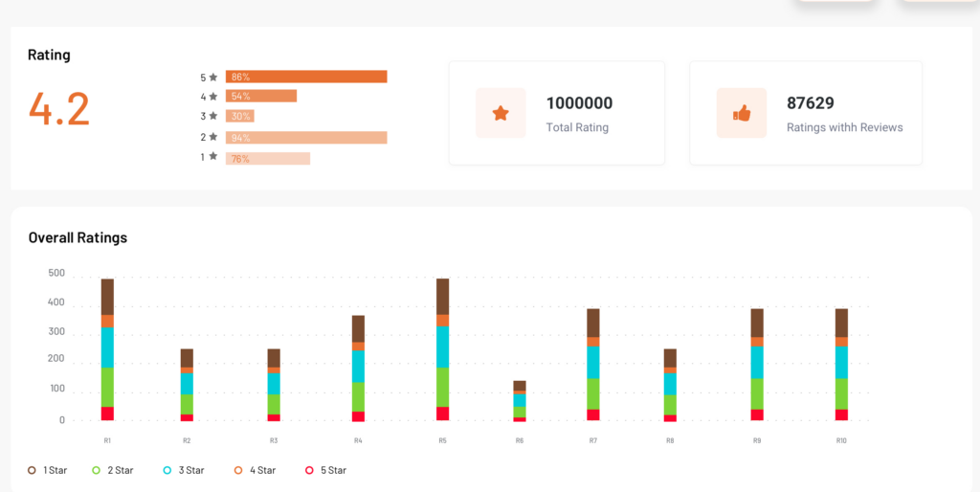Click the Total Rating label
The height and width of the screenshot is (492, 980).
click(577, 127)
